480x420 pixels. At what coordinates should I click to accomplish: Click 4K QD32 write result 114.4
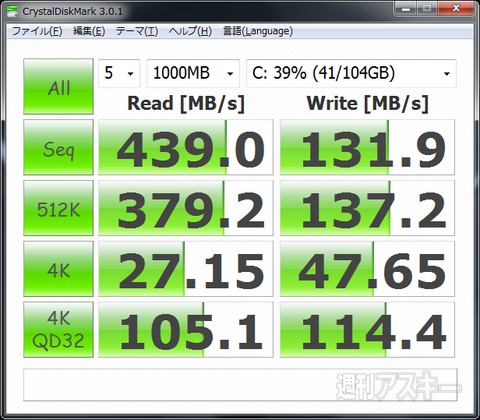click(x=367, y=329)
